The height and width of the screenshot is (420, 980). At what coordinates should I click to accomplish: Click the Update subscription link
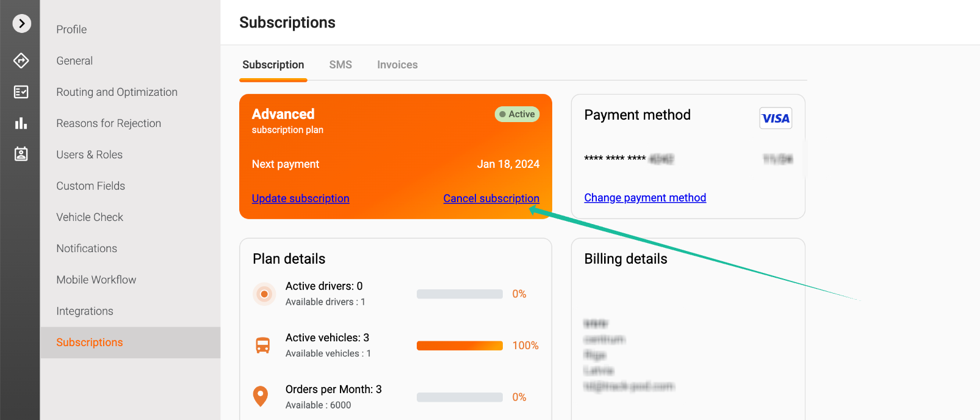(x=300, y=198)
